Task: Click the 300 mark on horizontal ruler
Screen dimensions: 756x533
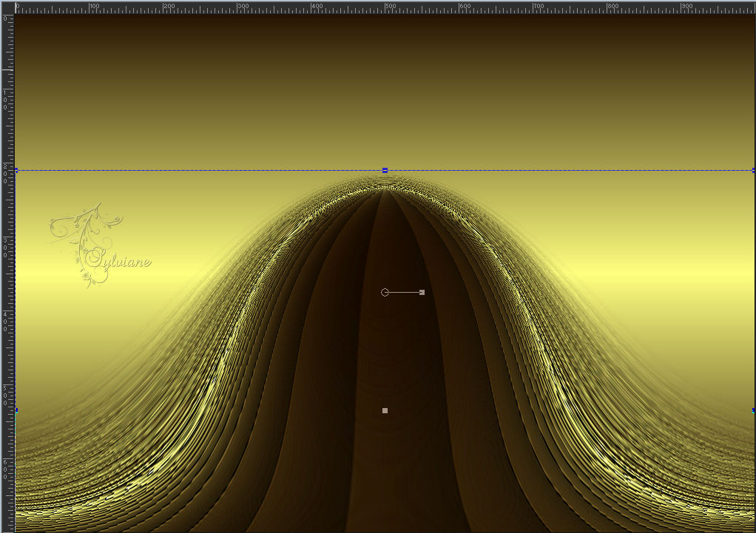Action: (x=243, y=6)
